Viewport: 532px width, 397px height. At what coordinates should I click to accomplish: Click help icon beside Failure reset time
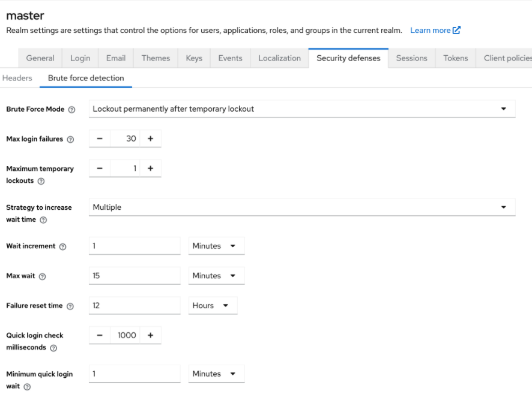70,306
